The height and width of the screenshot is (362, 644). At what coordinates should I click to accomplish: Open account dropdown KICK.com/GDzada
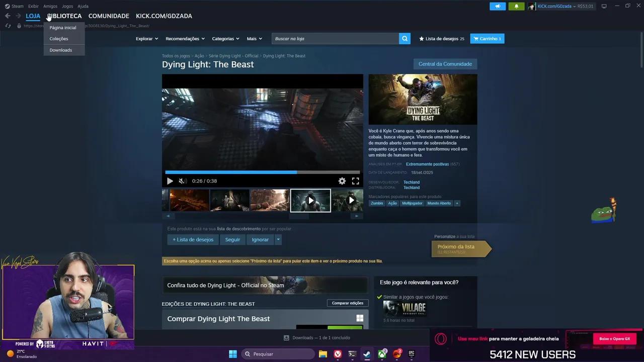pos(557,7)
